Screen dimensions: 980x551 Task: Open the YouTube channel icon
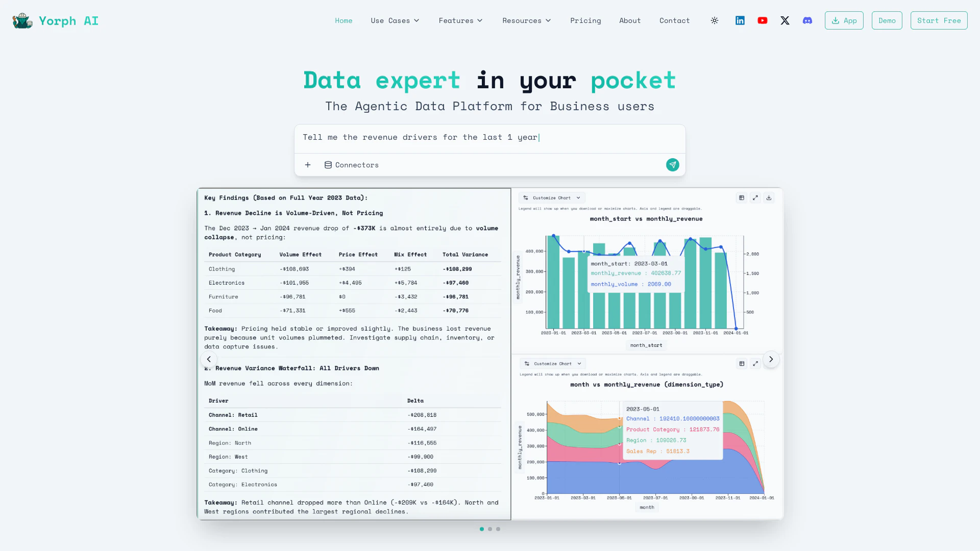point(763,20)
